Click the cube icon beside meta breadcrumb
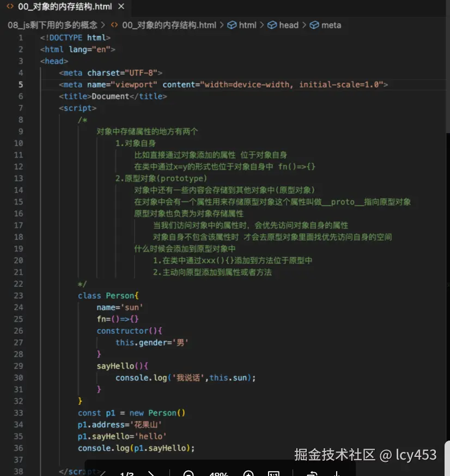The width and height of the screenshot is (450, 476). click(314, 25)
